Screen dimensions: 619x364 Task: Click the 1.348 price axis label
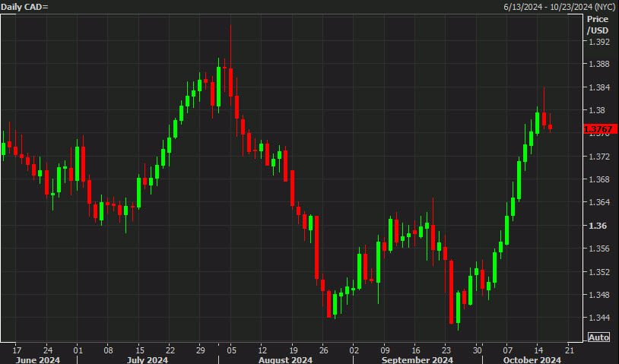[x=599, y=295]
